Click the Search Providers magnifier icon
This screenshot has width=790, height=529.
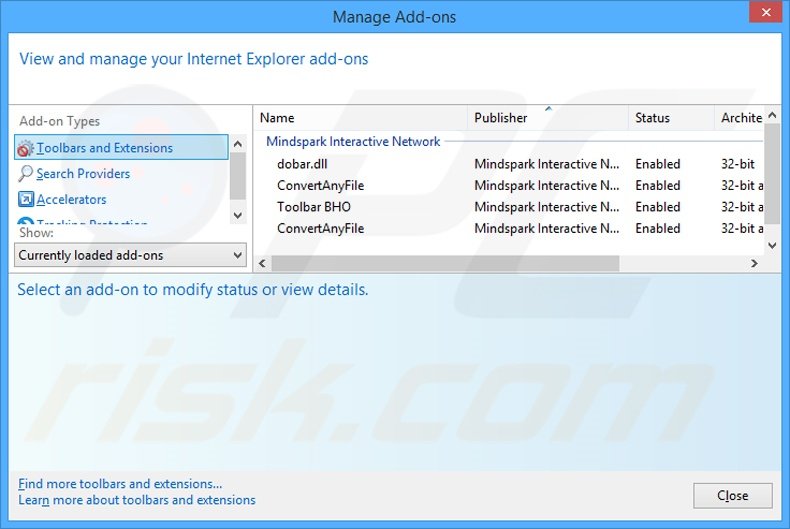click(x=25, y=173)
